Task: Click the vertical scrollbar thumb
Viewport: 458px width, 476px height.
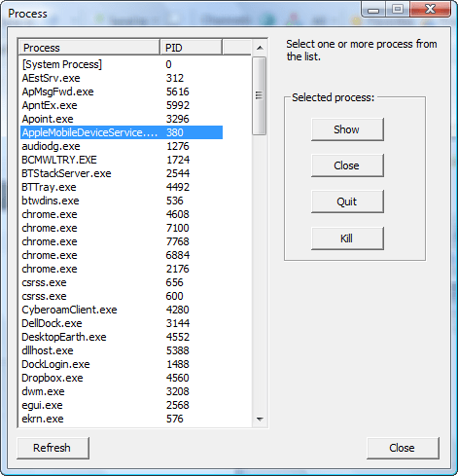Action: 260,95
